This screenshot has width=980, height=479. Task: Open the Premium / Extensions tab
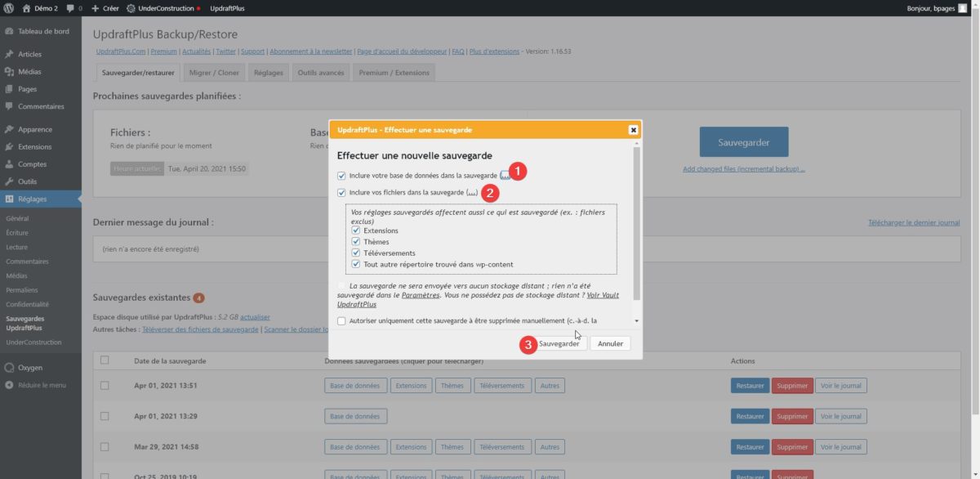pyautogui.click(x=394, y=73)
